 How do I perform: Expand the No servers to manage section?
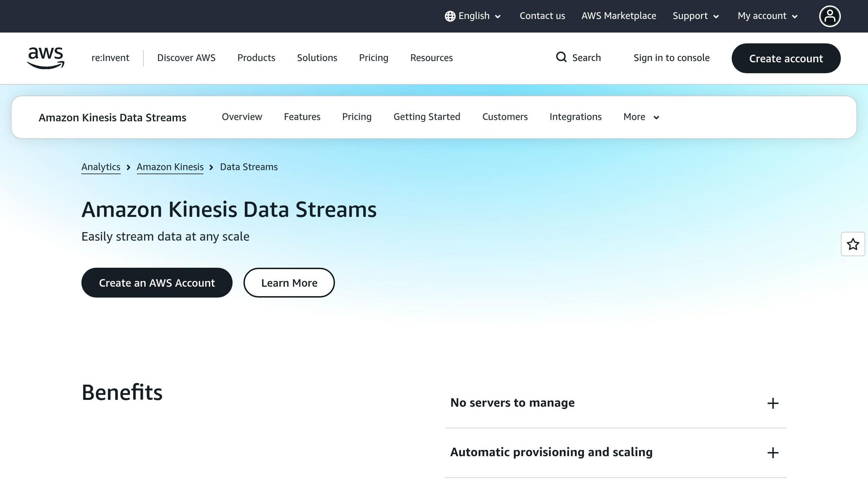click(x=615, y=403)
